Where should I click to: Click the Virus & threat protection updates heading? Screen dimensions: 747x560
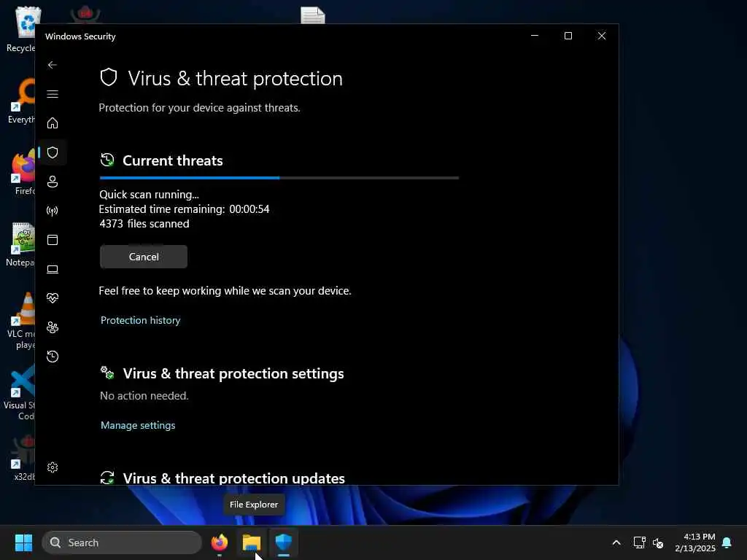tap(234, 478)
